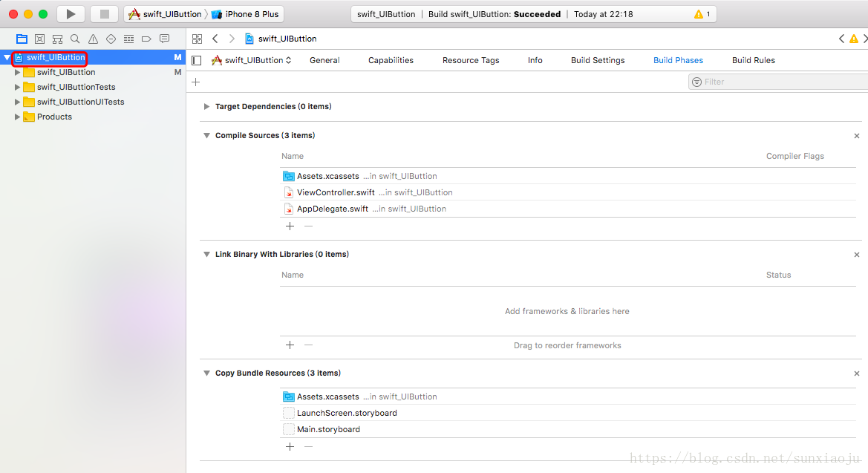Delete the Compile Sources phase
868x473 pixels.
[x=856, y=136]
